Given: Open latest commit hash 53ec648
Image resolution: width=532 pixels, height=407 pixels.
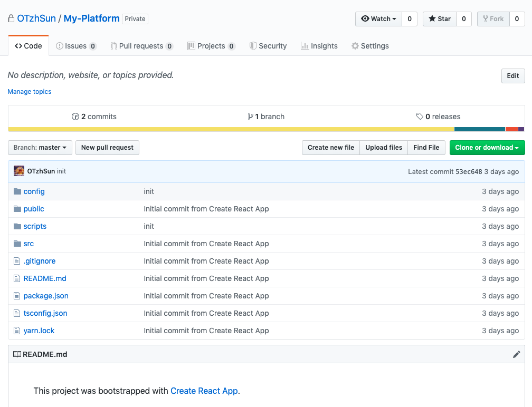Looking at the screenshot, I should (x=469, y=171).
